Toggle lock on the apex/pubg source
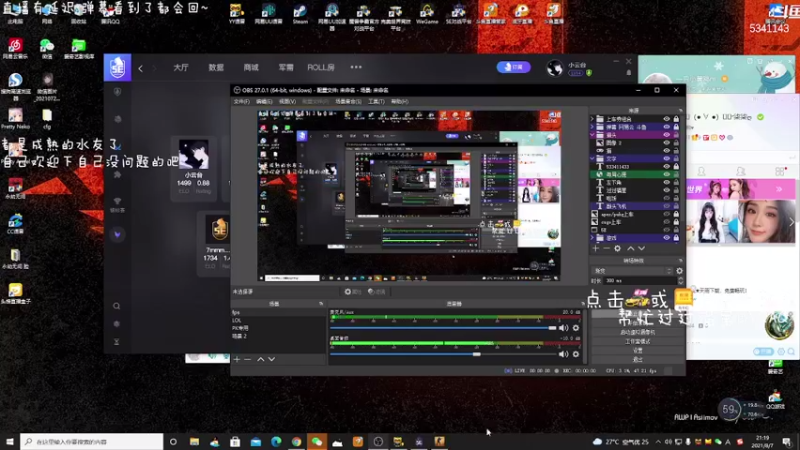Screen dimensions: 800x450 [x=676, y=214]
